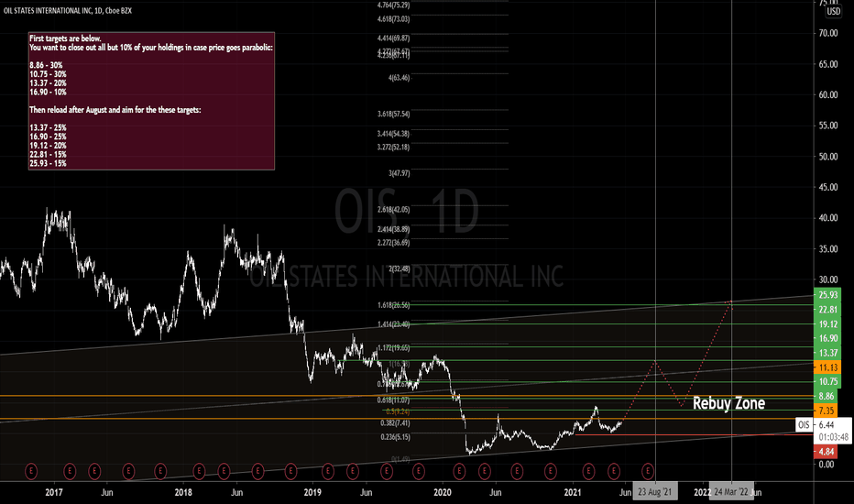Image resolution: width=854 pixels, height=504 pixels.
Task: Click the 3.272(52.18) Fibonacci level label
Action: click(x=393, y=148)
